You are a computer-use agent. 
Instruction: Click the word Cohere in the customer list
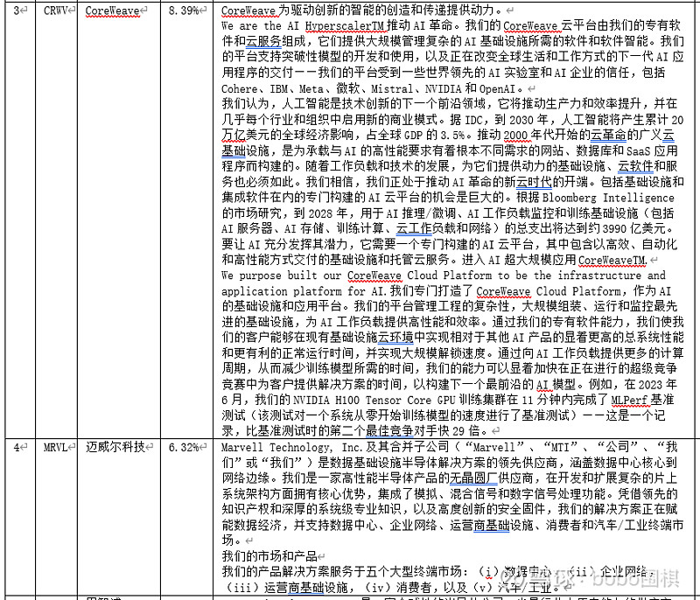click(x=239, y=88)
